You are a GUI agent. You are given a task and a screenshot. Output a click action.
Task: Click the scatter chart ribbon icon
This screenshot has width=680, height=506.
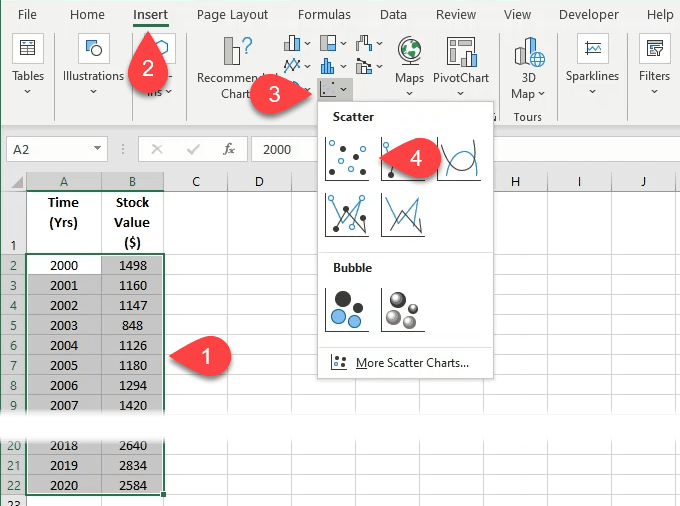(328, 89)
